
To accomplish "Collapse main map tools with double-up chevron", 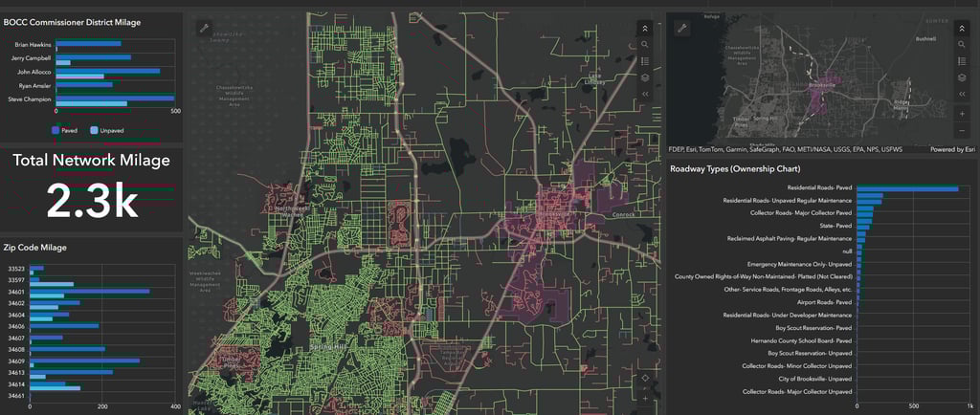I will coord(645,29).
